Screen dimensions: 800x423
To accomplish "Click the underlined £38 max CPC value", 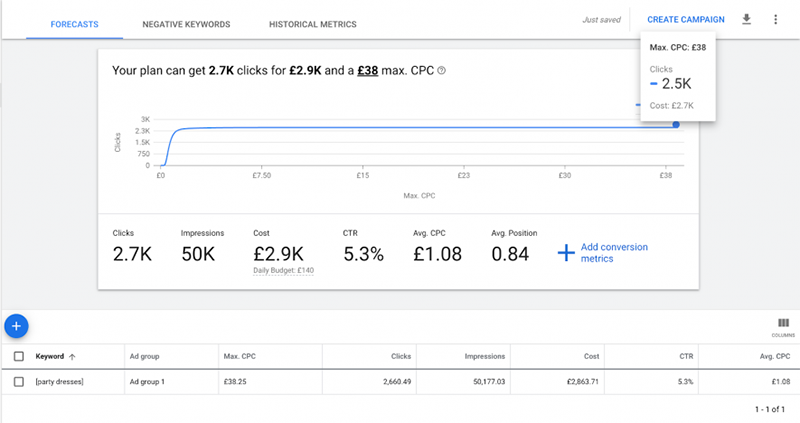I will point(367,70).
